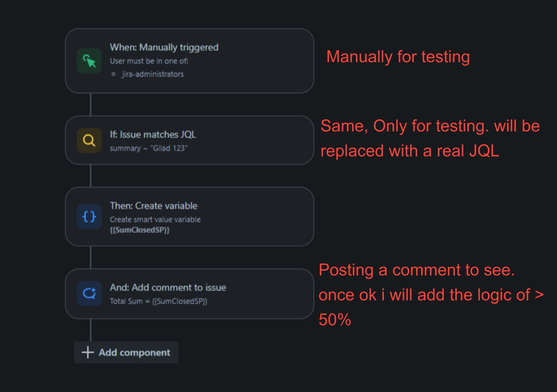557x392 pixels.
Task: Click the yellow JQL magnifier icon
Action: point(89,141)
